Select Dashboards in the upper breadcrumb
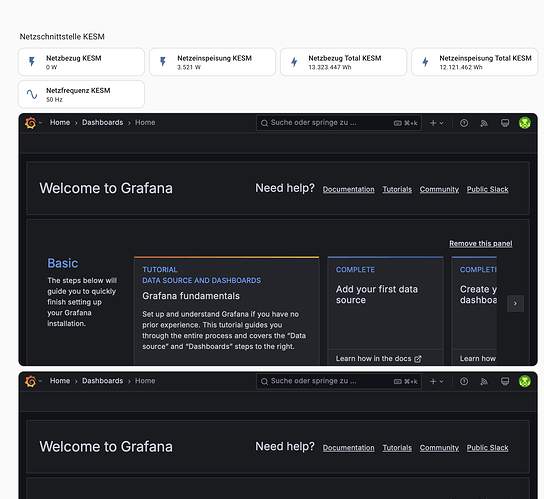Image resolution: width=544 pixels, height=499 pixels. [x=102, y=122]
